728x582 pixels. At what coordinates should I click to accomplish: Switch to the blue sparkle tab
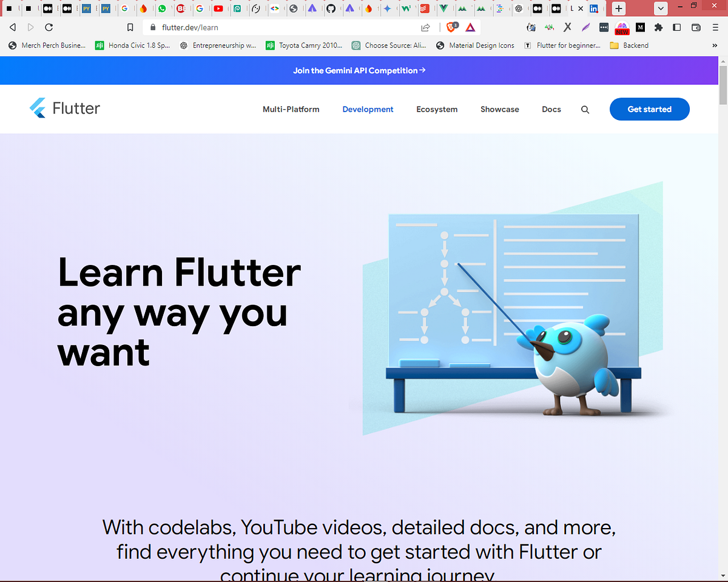click(387, 8)
